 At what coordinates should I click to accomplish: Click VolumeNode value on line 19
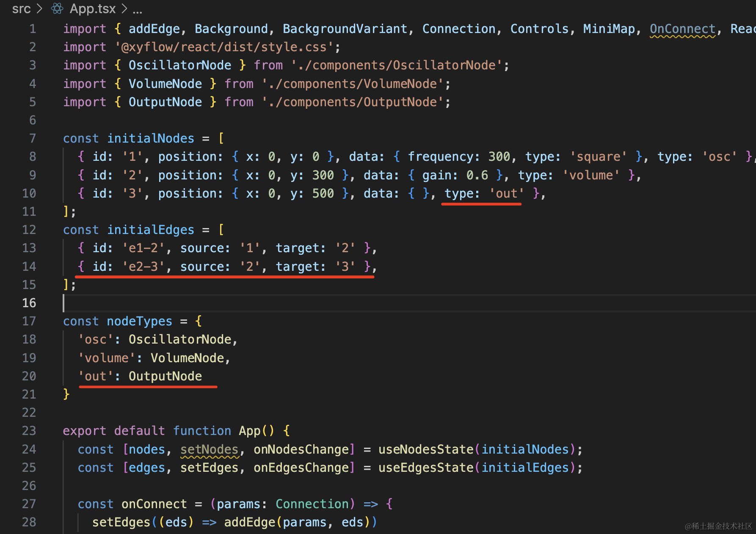(187, 358)
